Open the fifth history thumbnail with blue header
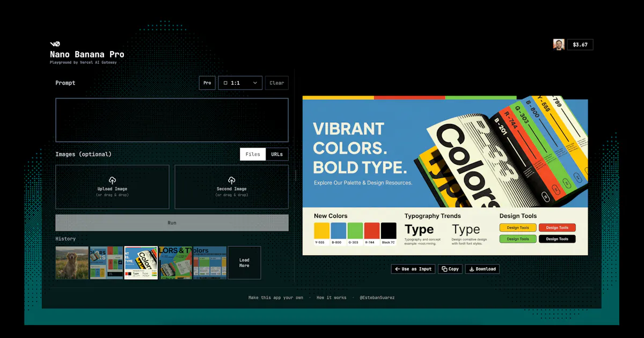 click(210, 263)
